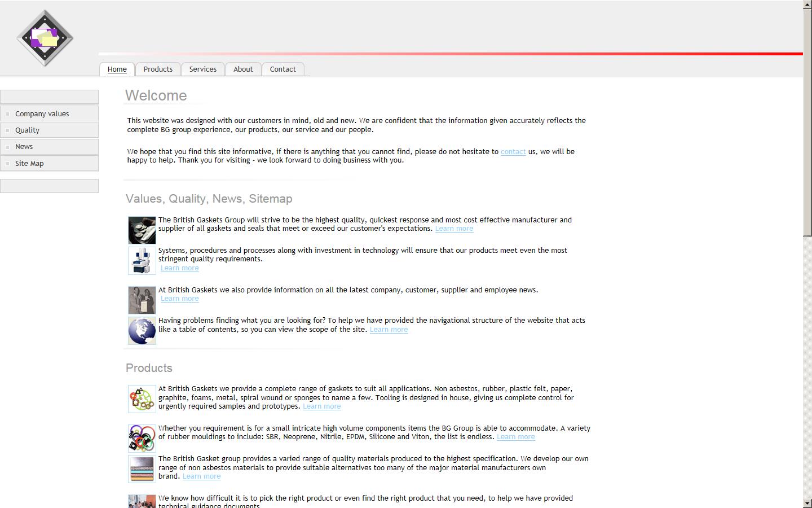Click the colored rubber rings icon
Viewport: 812px width, 508px height.
[142, 438]
